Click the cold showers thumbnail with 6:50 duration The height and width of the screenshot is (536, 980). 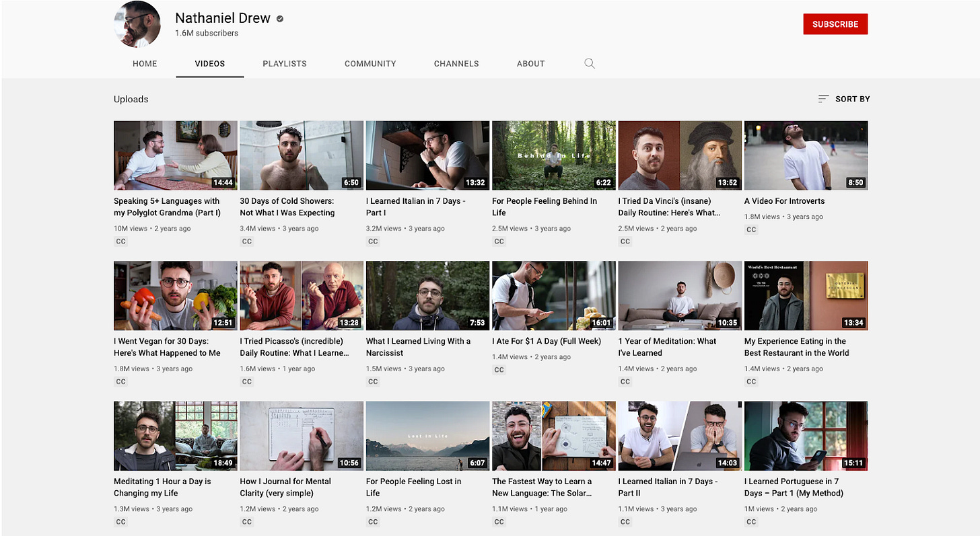[302, 155]
